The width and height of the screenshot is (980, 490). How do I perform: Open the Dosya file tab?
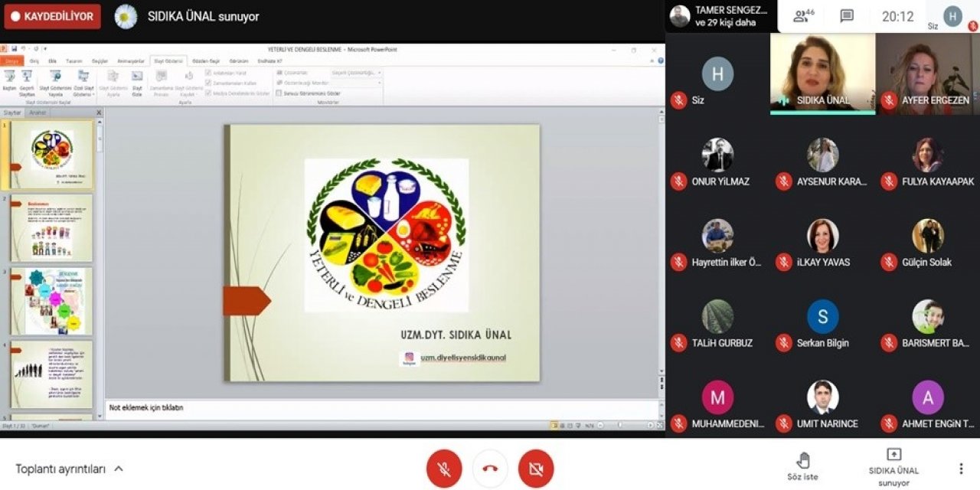pos(12,60)
